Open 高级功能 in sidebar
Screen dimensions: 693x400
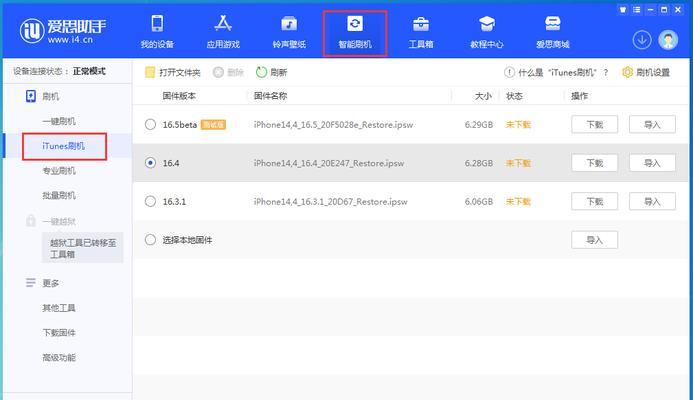[x=59, y=357]
